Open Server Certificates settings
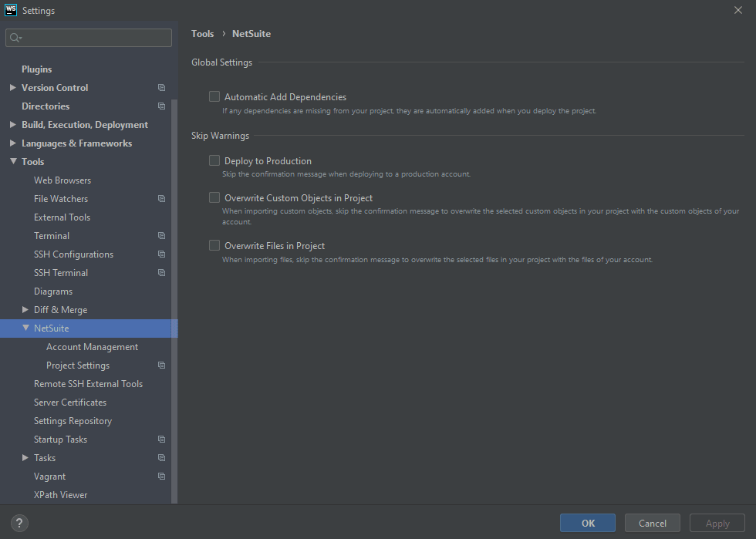 [70, 402]
